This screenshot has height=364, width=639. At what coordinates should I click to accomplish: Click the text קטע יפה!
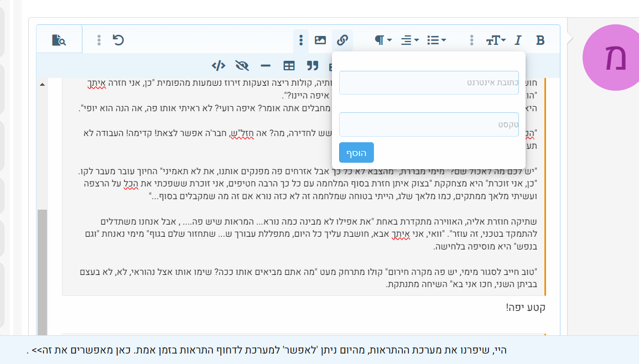point(526,308)
